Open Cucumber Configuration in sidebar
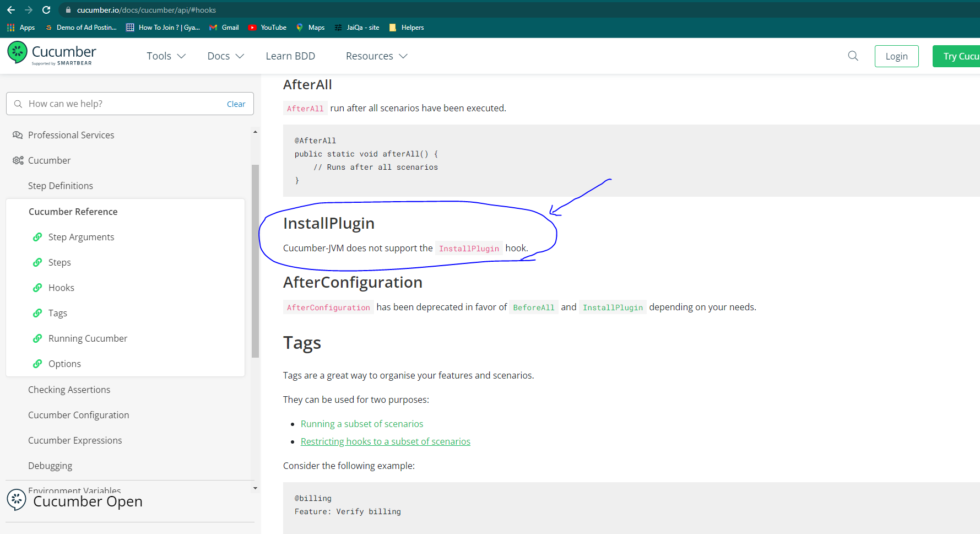980x534 pixels. (78, 415)
